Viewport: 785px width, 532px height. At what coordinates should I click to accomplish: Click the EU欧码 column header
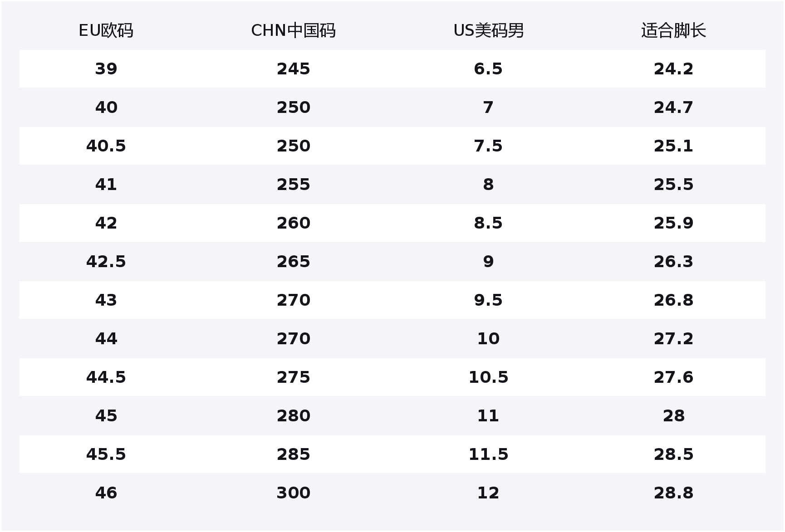[106, 31]
